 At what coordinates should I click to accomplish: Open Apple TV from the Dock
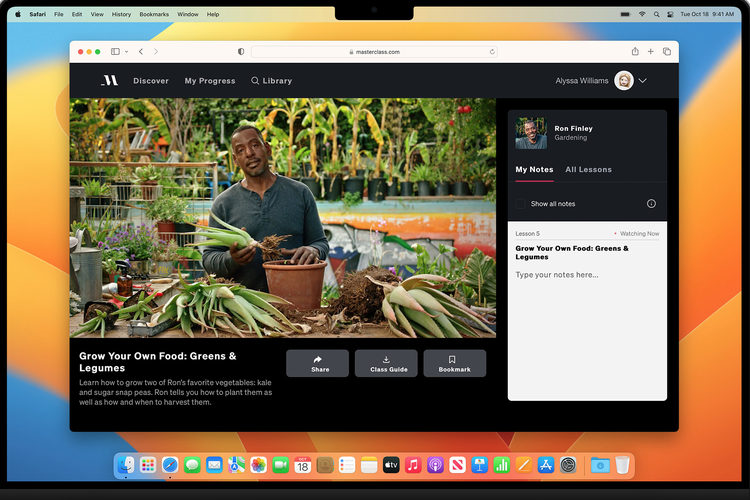pyautogui.click(x=391, y=465)
